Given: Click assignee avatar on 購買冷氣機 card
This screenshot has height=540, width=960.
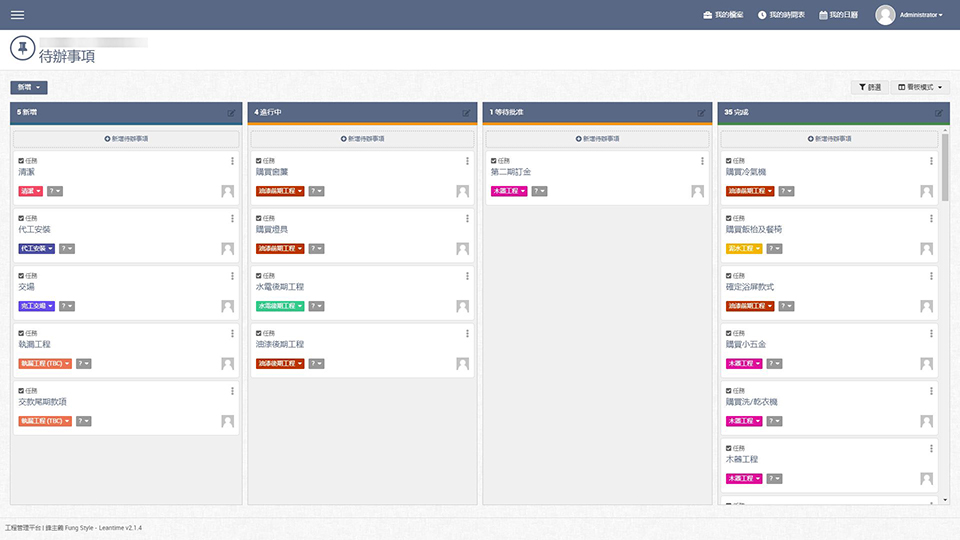Looking at the screenshot, I should click(931, 191).
